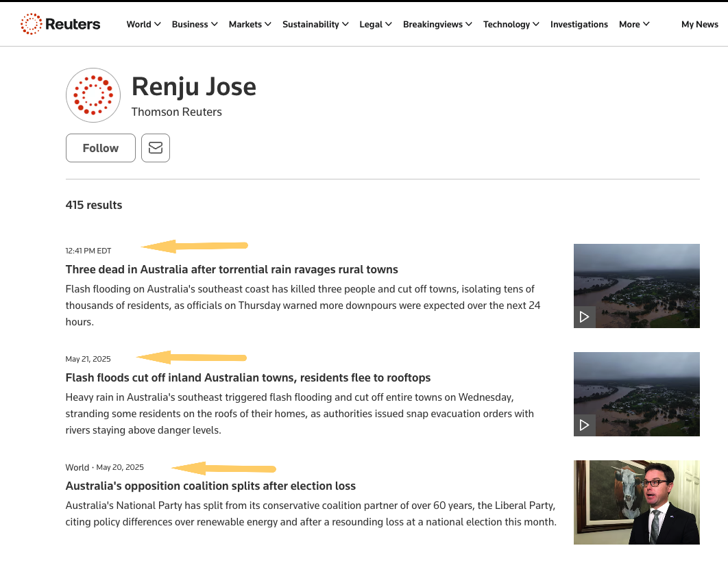Click the politician thumbnail beside the coalition article

point(636,502)
